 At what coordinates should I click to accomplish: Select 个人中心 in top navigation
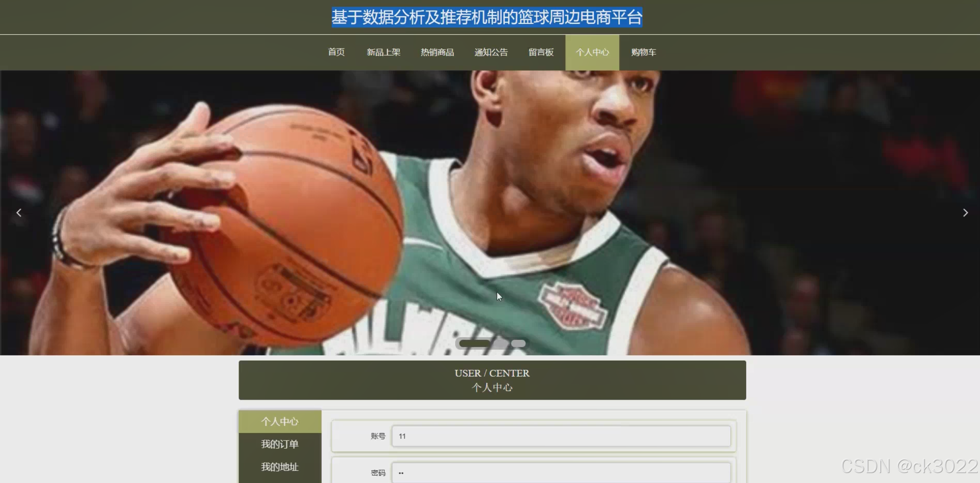[x=592, y=53]
